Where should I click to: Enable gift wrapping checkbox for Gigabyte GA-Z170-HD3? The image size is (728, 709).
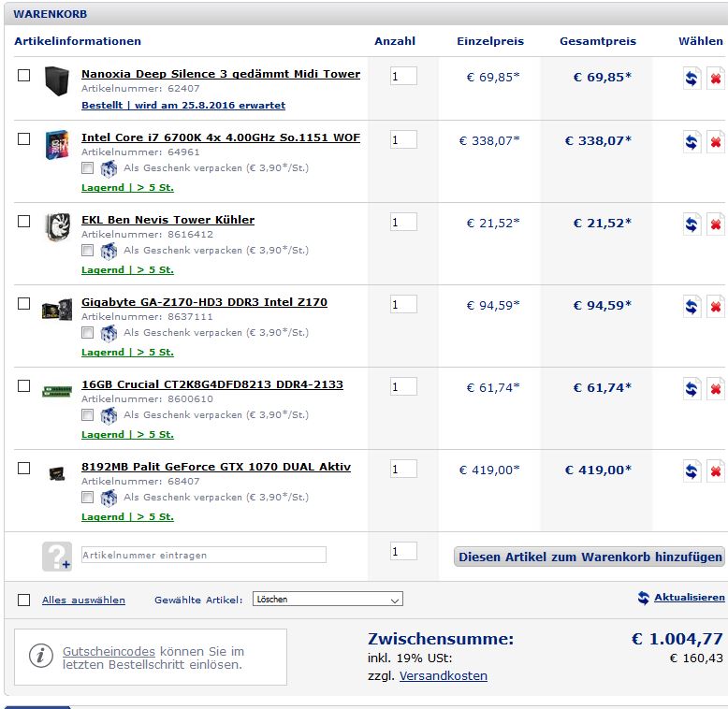(87, 333)
